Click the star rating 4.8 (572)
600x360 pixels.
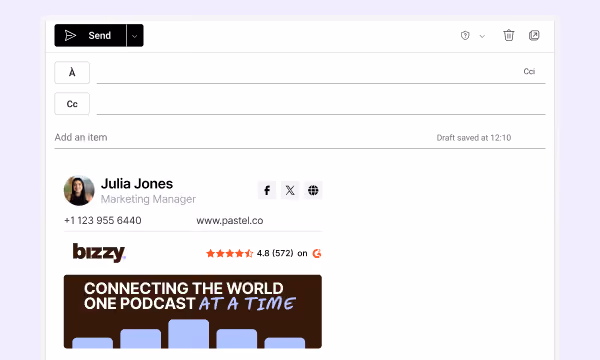[249, 253]
